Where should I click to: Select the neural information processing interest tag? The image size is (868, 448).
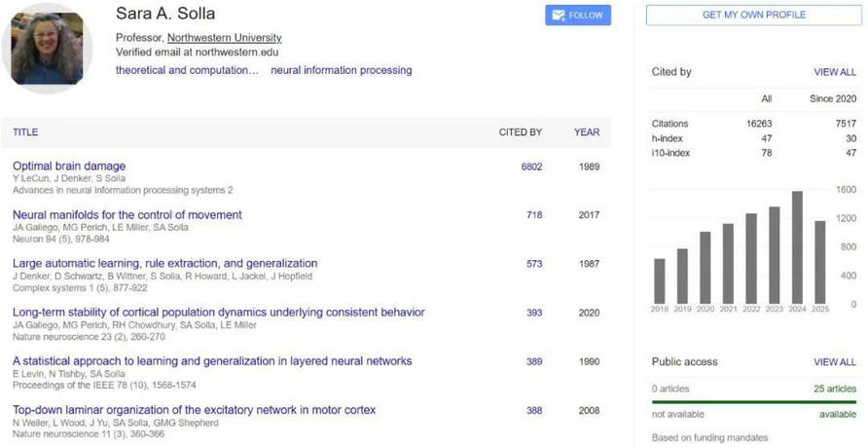[341, 70]
